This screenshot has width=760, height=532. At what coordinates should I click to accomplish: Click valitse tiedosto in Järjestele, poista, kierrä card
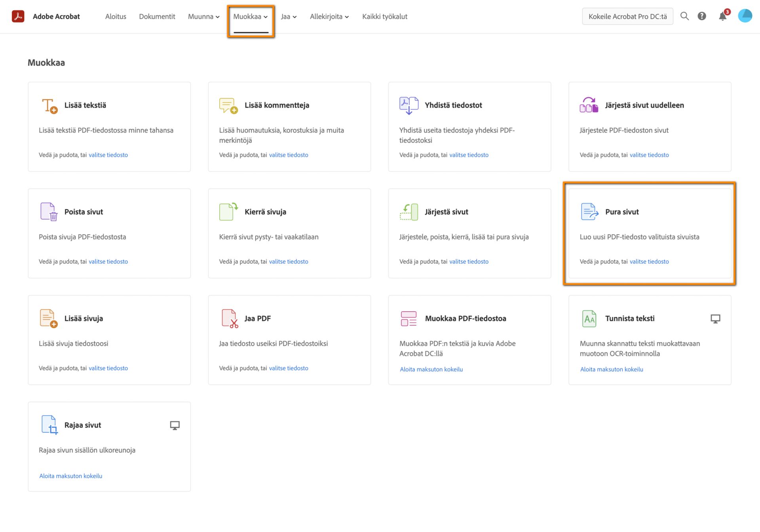pyautogui.click(x=469, y=261)
